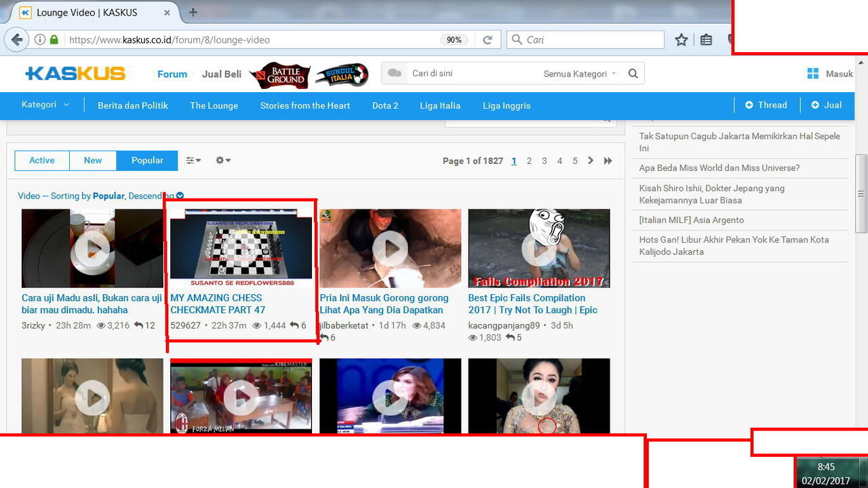Open Pria Ini Masuk Gorong gorong title
This screenshot has width=868, height=488.
384,304
